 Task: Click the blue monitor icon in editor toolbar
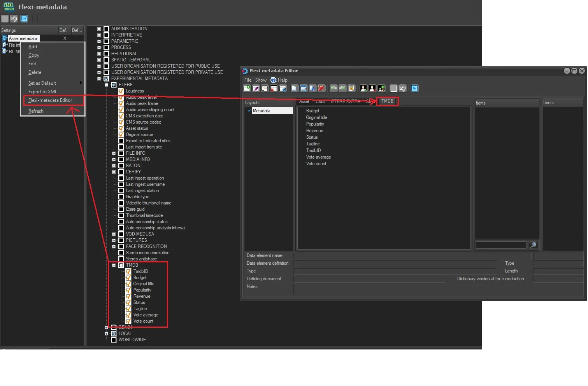[414, 88]
